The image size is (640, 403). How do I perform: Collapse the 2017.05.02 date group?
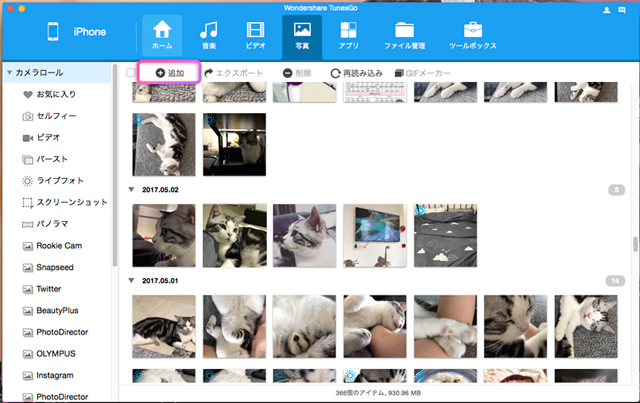click(x=131, y=189)
